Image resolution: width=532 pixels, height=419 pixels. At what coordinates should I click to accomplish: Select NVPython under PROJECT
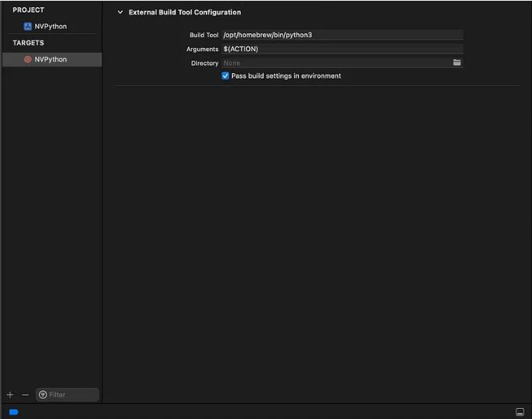(x=50, y=26)
